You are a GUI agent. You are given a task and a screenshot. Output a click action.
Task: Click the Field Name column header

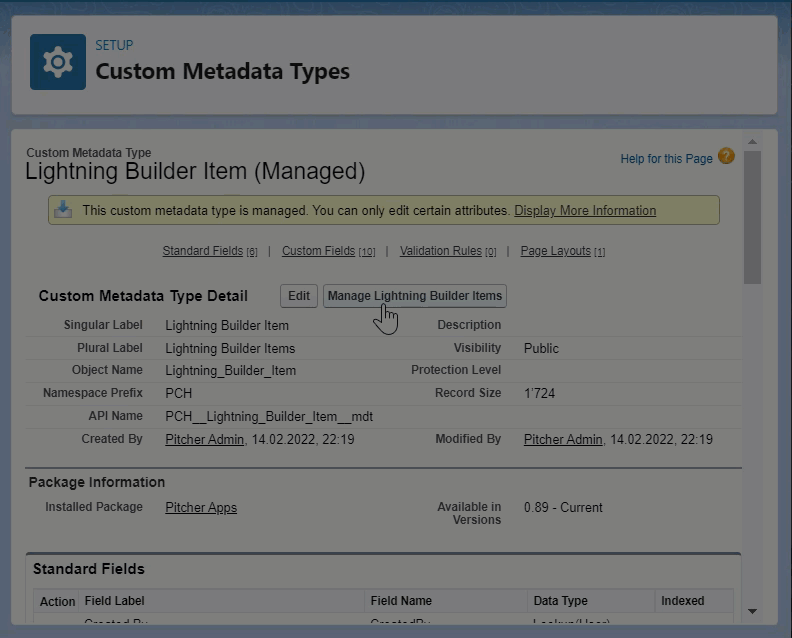pos(401,601)
